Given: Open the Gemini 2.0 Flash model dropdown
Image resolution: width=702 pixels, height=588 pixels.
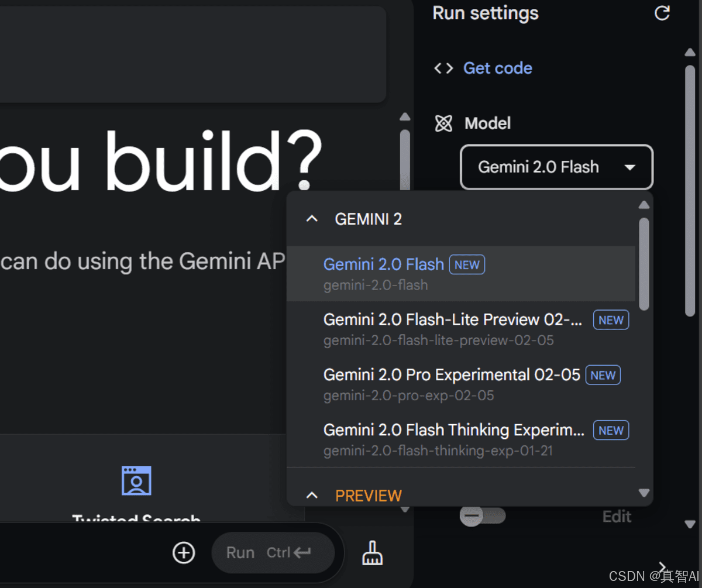Looking at the screenshot, I should pos(556,167).
